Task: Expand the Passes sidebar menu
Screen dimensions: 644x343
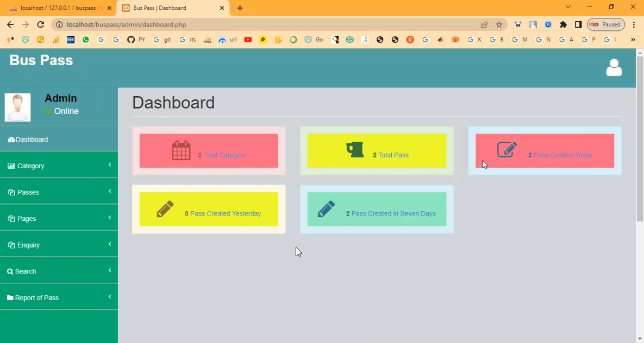Action: click(59, 192)
